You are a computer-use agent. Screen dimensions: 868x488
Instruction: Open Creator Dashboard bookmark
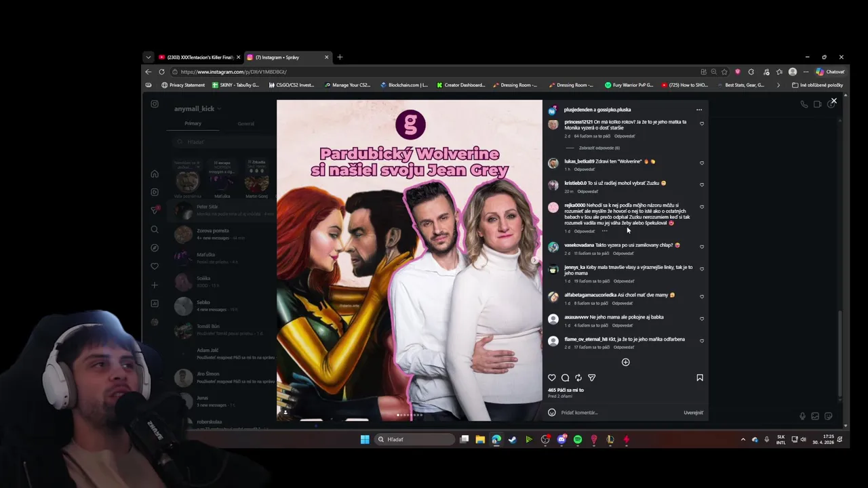click(460, 85)
